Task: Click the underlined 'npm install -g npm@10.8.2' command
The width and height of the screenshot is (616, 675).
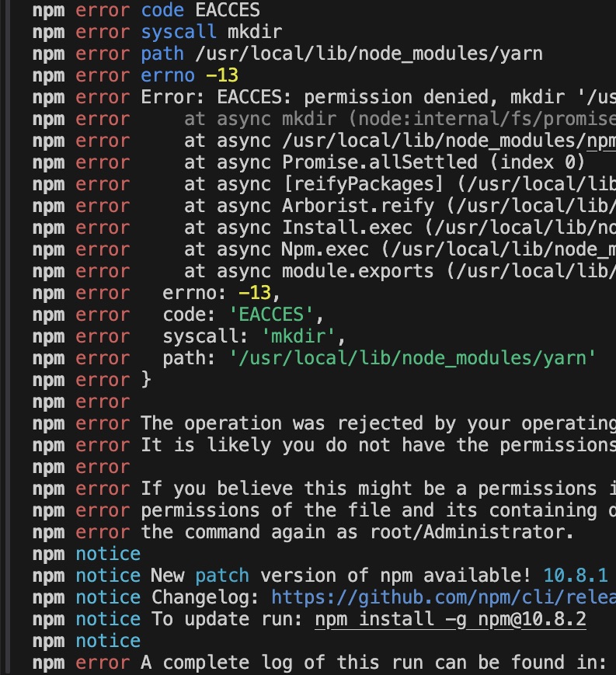Action: click(451, 619)
